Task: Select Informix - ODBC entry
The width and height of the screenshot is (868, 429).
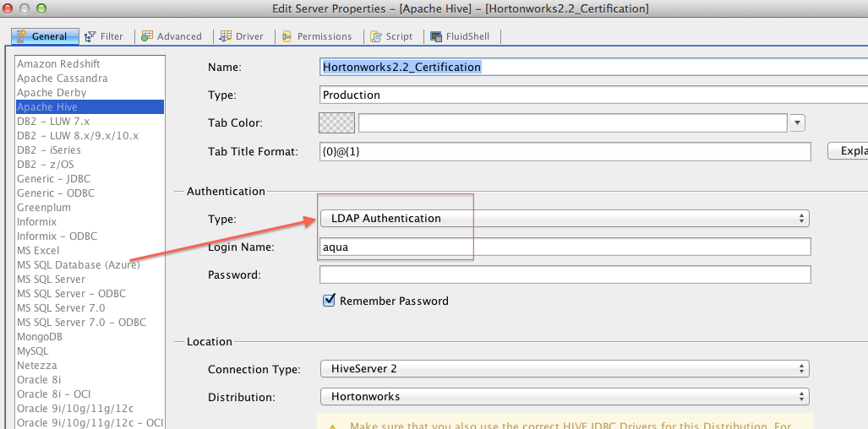Action: pos(90,236)
